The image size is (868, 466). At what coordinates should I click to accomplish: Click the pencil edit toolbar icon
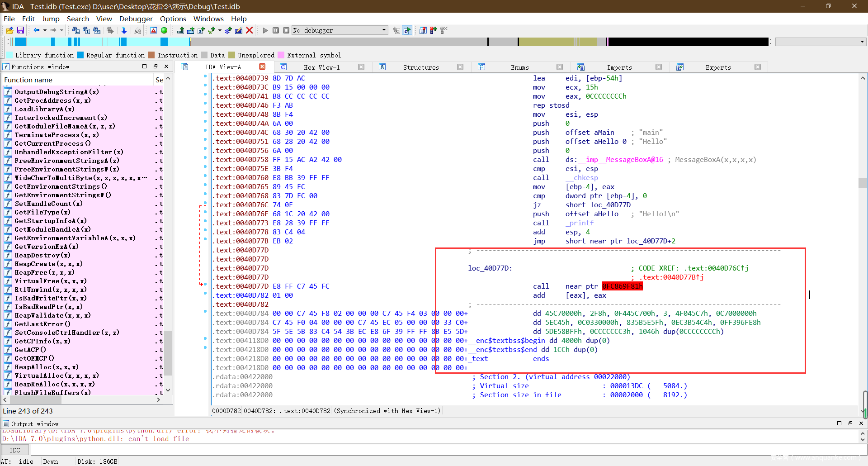click(x=239, y=30)
